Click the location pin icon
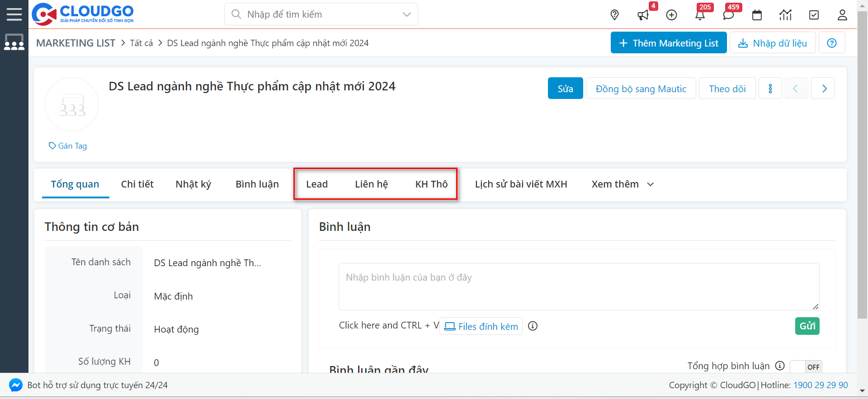The height and width of the screenshot is (399, 868). coord(614,15)
